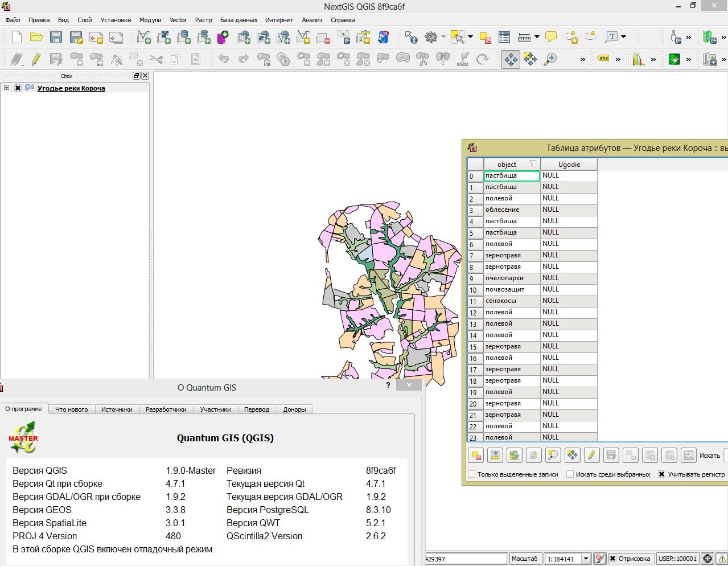
Task: Click the Save Project floppy icon
Action: pyautogui.click(x=56, y=38)
